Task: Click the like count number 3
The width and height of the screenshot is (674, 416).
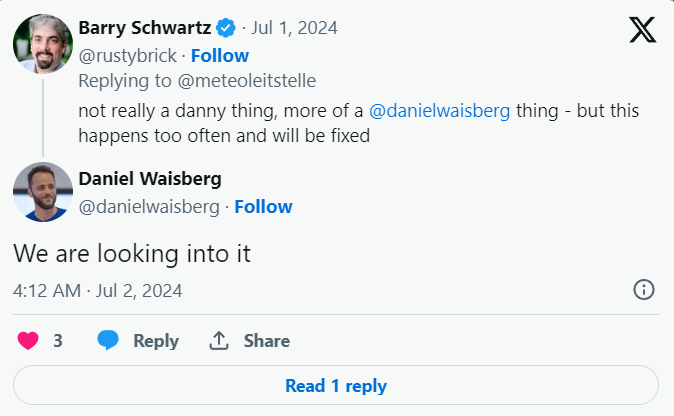Action: [x=58, y=341]
